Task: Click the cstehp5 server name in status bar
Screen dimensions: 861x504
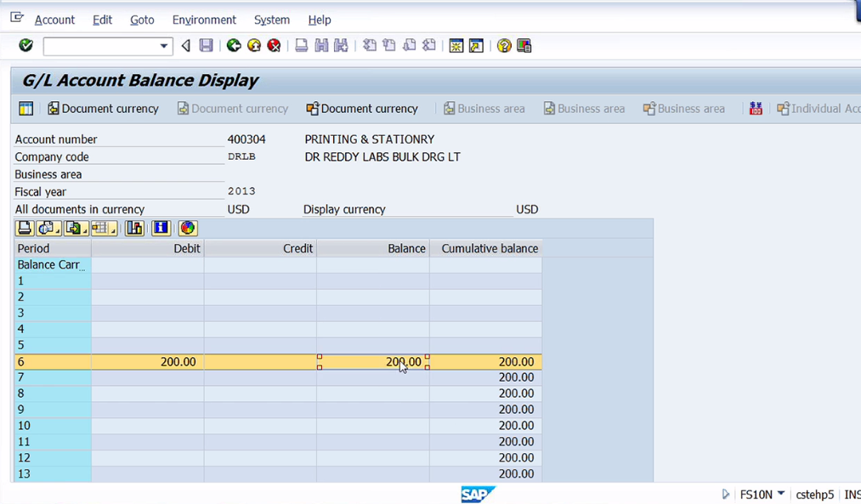Action: click(815, 494)
